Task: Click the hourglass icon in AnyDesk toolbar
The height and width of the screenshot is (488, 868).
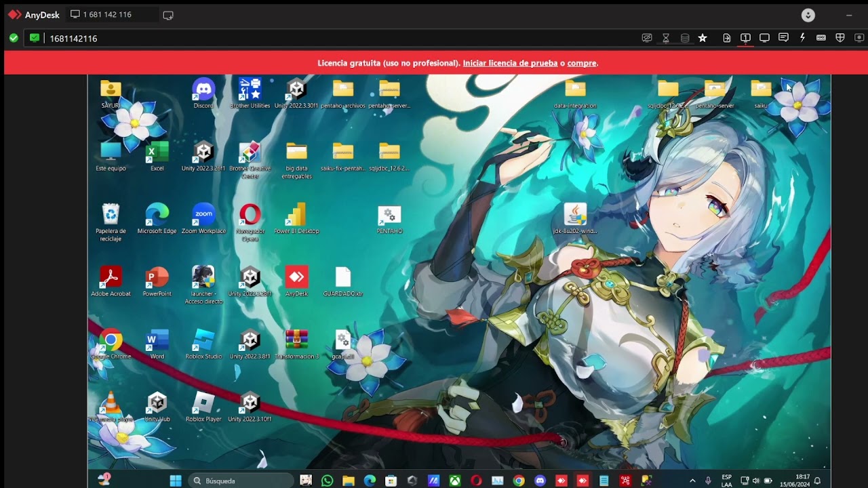Action: click(x=666, y=38)
